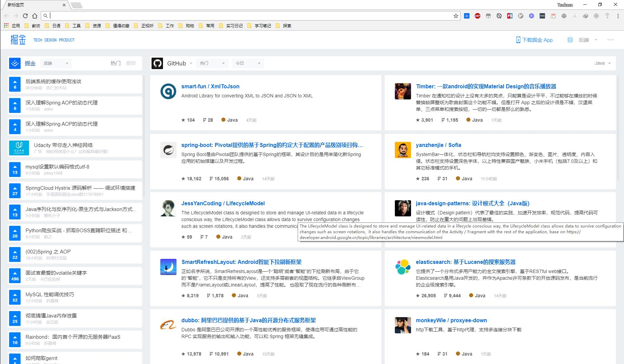Viewport: 624px width, 364px height.
Task: Open the 日语 bookmarks folder
Action: coord(53,26)
